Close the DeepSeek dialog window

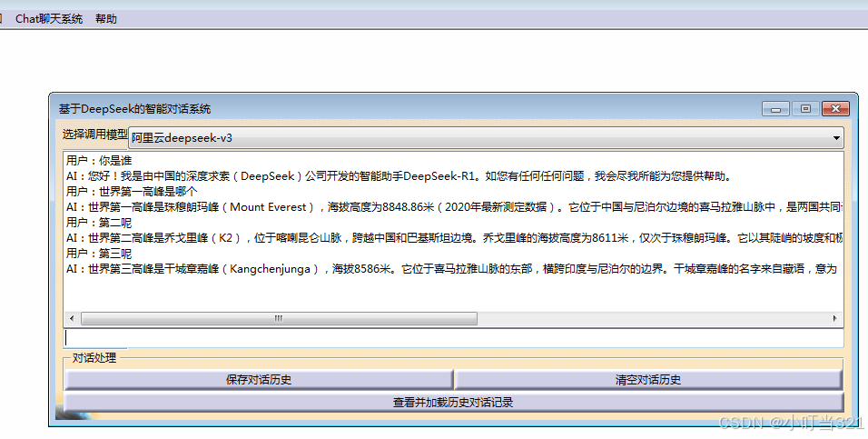click(x=835, y=109)
